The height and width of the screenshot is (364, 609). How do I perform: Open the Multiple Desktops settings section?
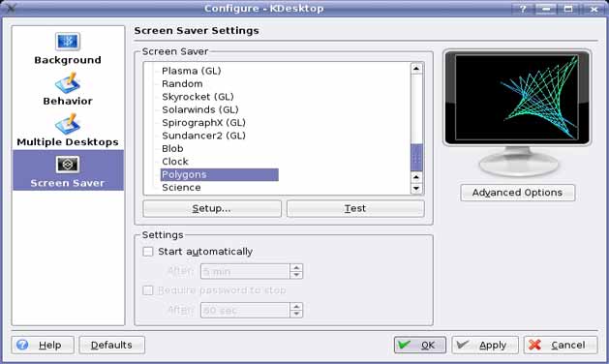(68, 130)
